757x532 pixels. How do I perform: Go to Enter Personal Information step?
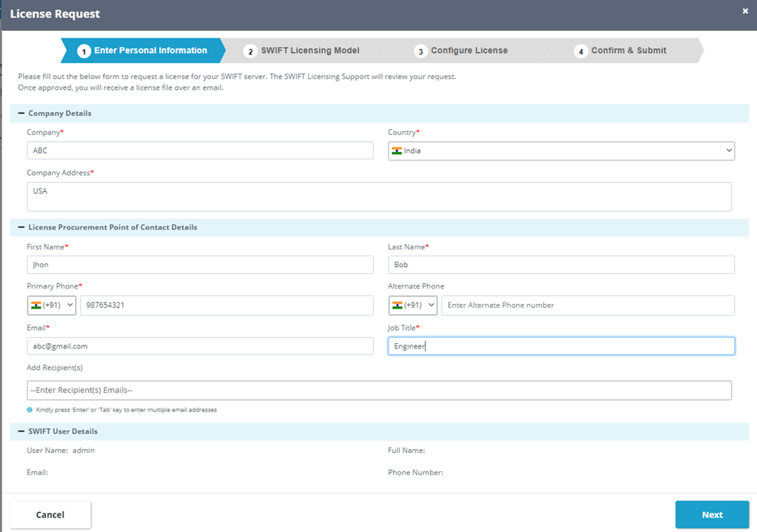click(x=144, y=51)
